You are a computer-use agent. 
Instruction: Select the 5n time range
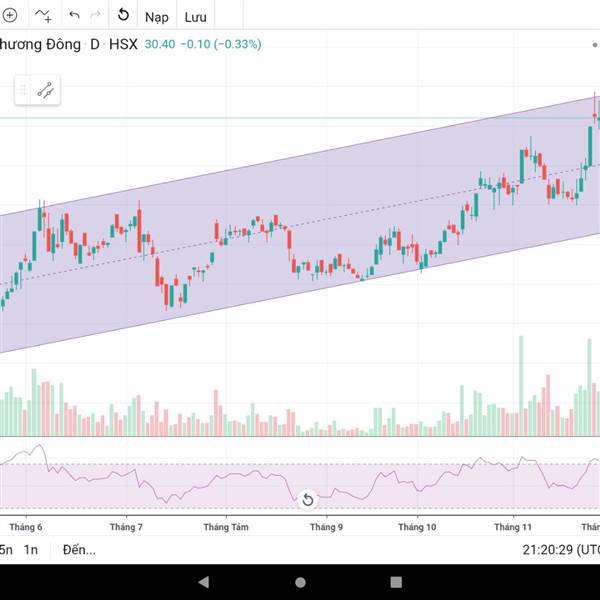(x=6, y=550)
